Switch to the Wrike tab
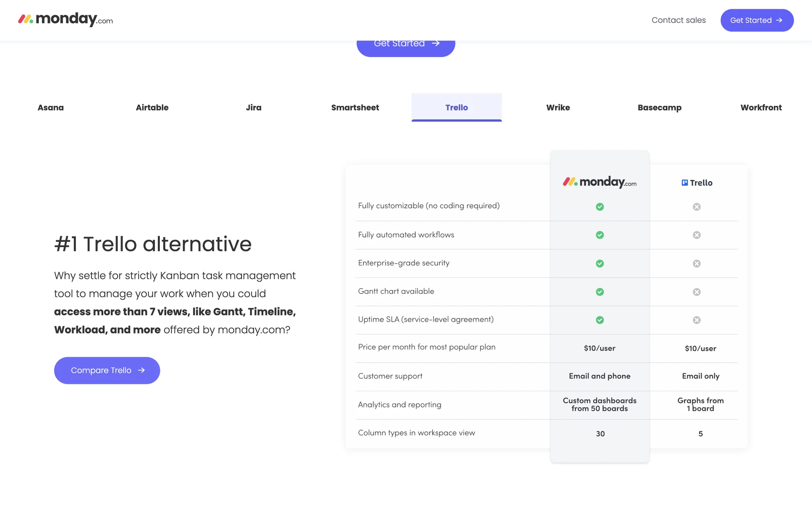 click(x=558, y=108)
